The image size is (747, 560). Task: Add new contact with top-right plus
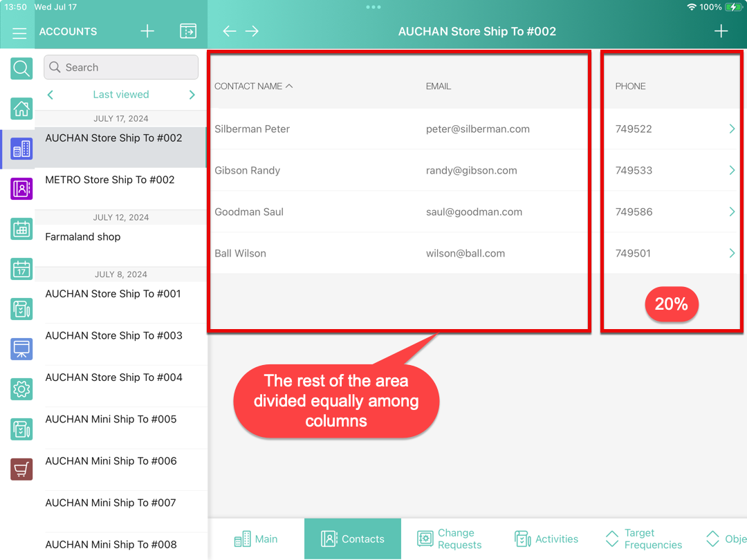click(x=721, y=31)
